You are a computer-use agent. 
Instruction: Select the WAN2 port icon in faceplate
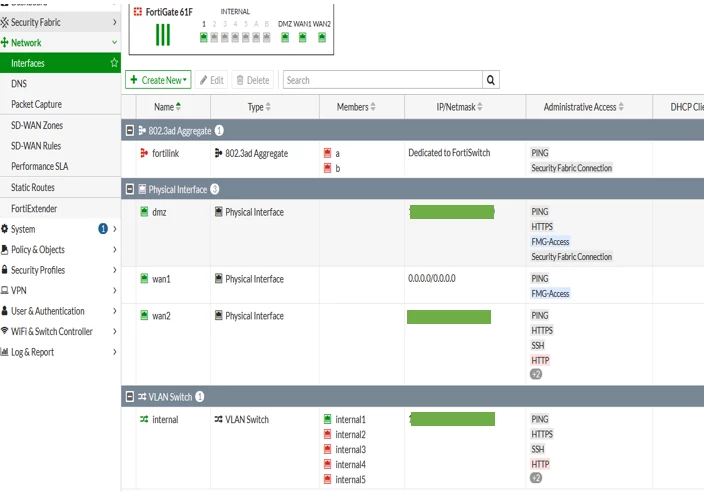coord(322,37)
